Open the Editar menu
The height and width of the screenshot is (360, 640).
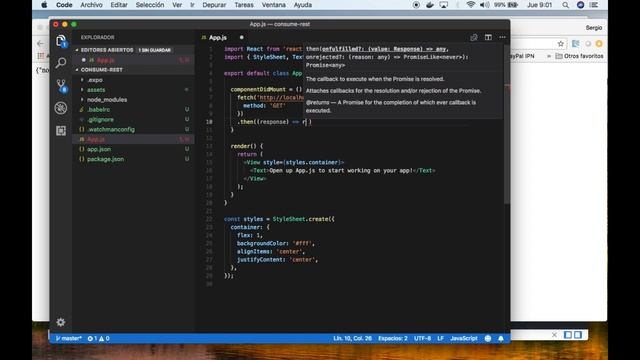point(119,5)
